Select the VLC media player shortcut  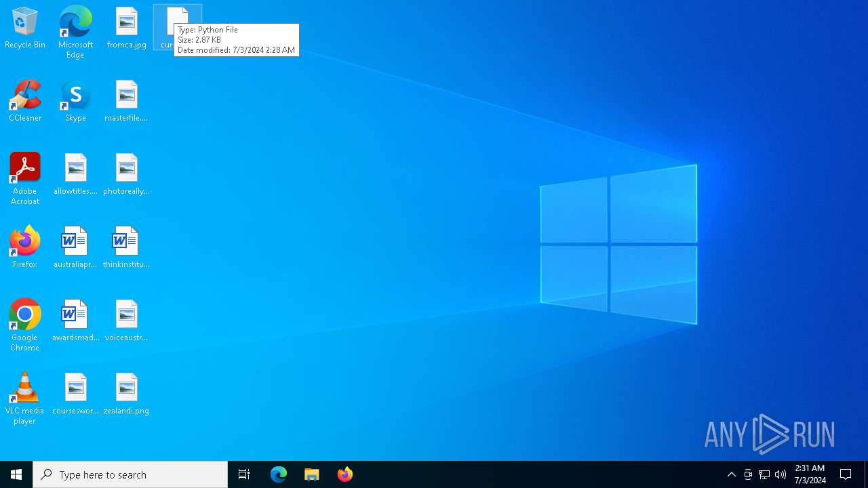pos(25,398)
